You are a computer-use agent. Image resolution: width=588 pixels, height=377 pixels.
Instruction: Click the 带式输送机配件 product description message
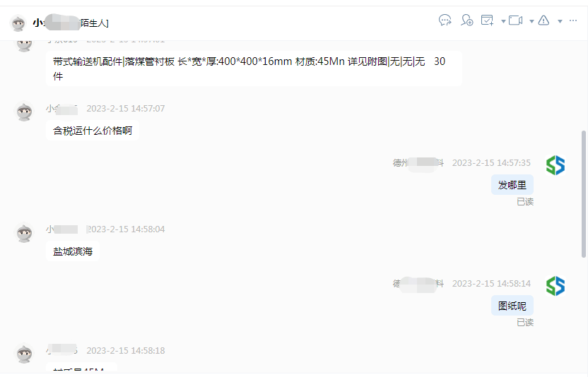point(254,68)
